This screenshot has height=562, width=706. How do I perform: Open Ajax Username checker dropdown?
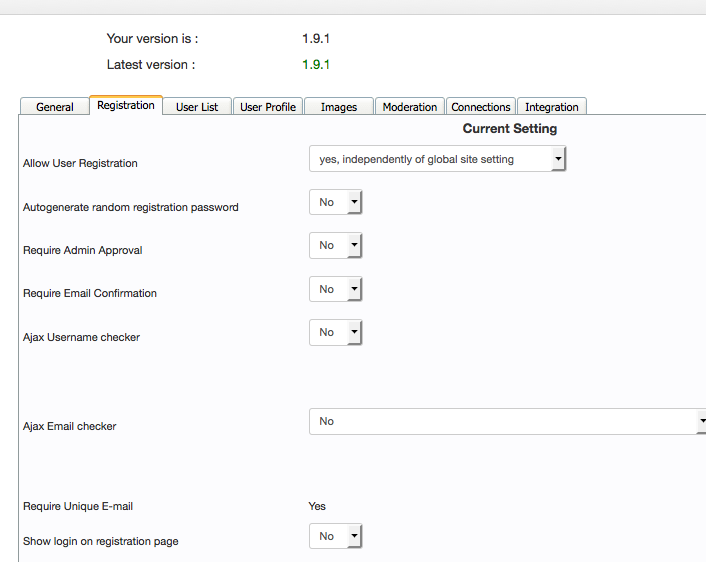[335, 332]
